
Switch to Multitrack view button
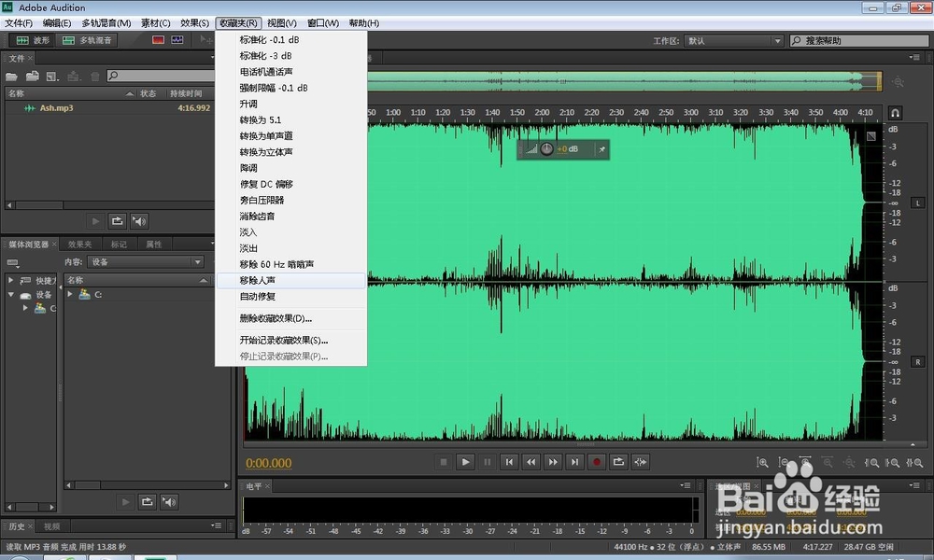(x=88, y=40)
